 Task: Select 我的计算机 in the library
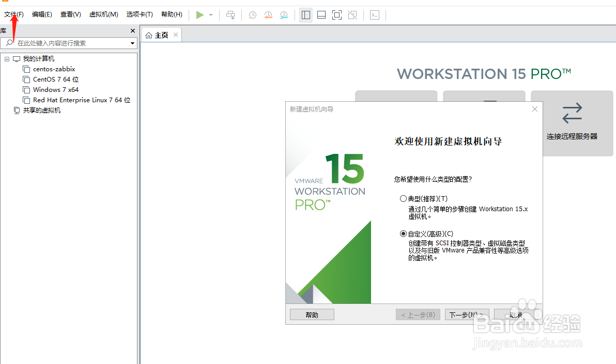pos(38,58)
